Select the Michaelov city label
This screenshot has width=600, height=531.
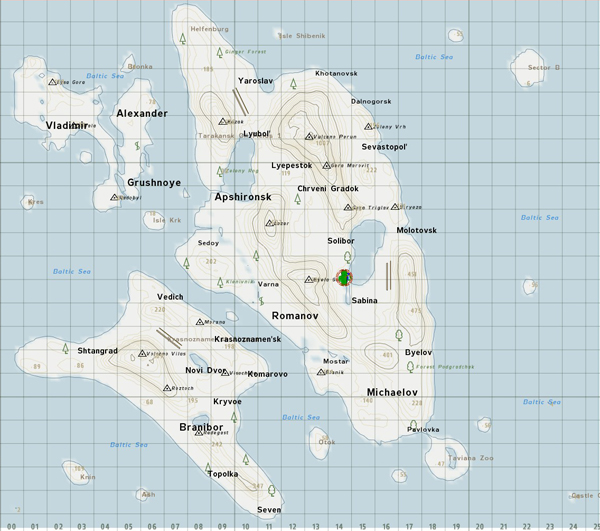pyautogui.click(x=392, y=392)
